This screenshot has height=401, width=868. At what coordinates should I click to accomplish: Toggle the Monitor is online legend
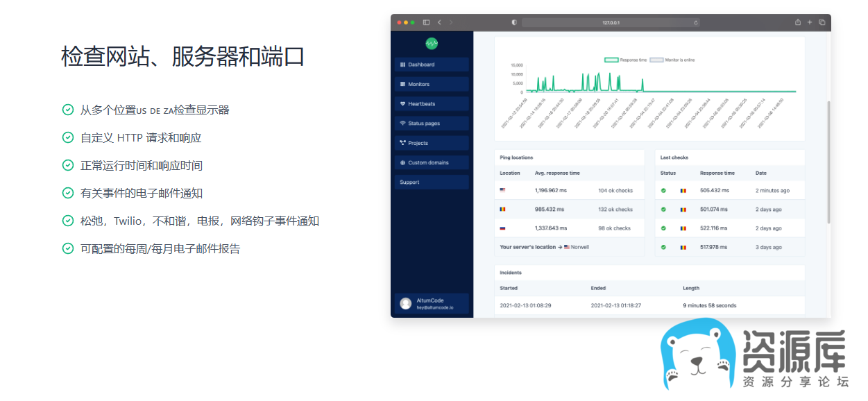point(671,60)
